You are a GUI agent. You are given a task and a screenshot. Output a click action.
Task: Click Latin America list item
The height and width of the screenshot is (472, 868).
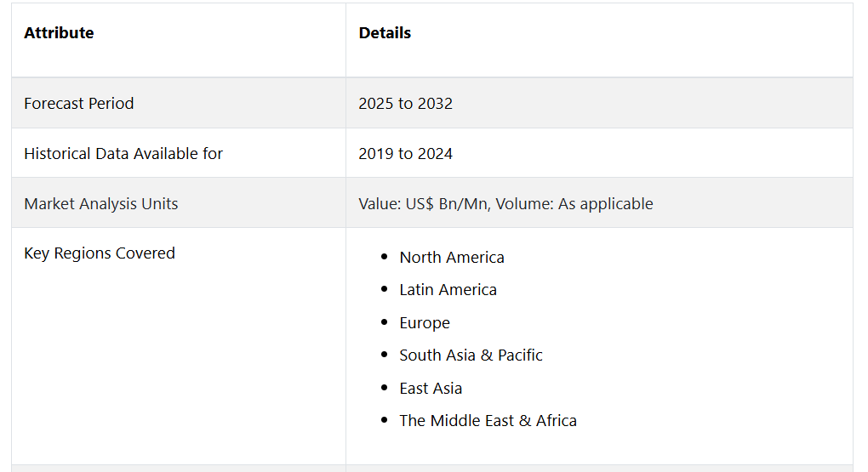click(x=448, y=289)
